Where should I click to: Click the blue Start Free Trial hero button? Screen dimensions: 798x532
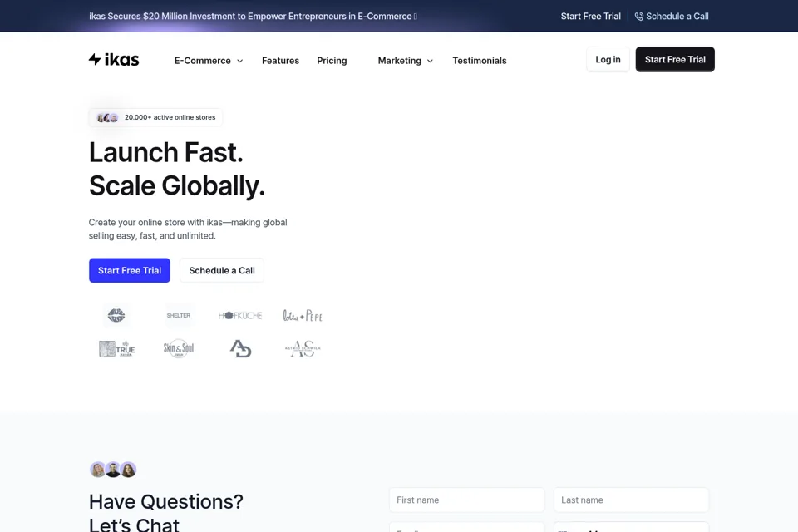130,270
